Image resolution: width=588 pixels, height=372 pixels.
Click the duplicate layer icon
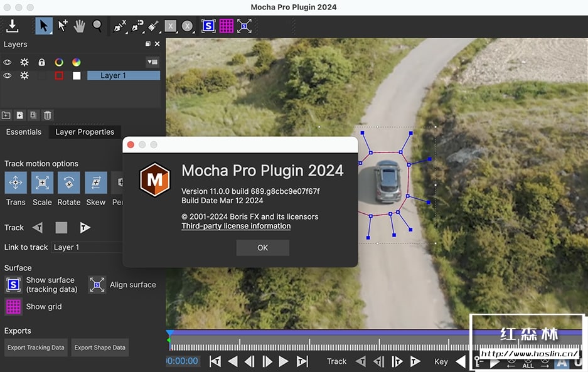19,115
